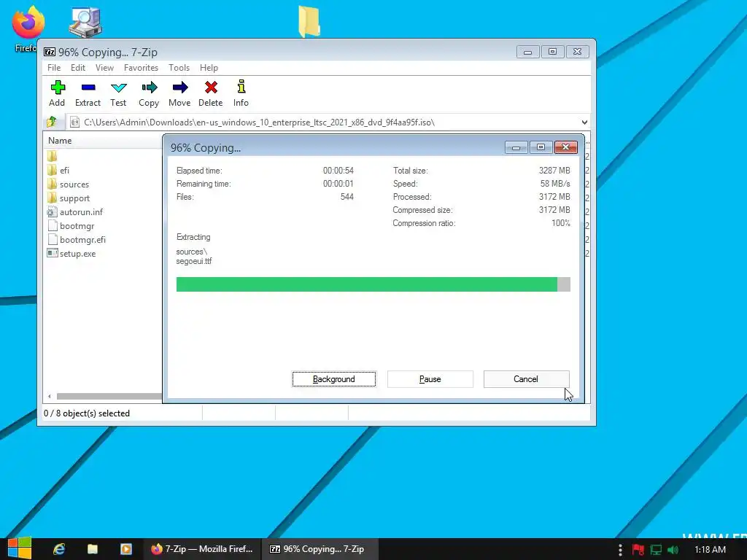Switch to 7-Zip Mozilla Firefox taskbar window
This screenshot has width=747, height=560.
[x=202, y=549]
